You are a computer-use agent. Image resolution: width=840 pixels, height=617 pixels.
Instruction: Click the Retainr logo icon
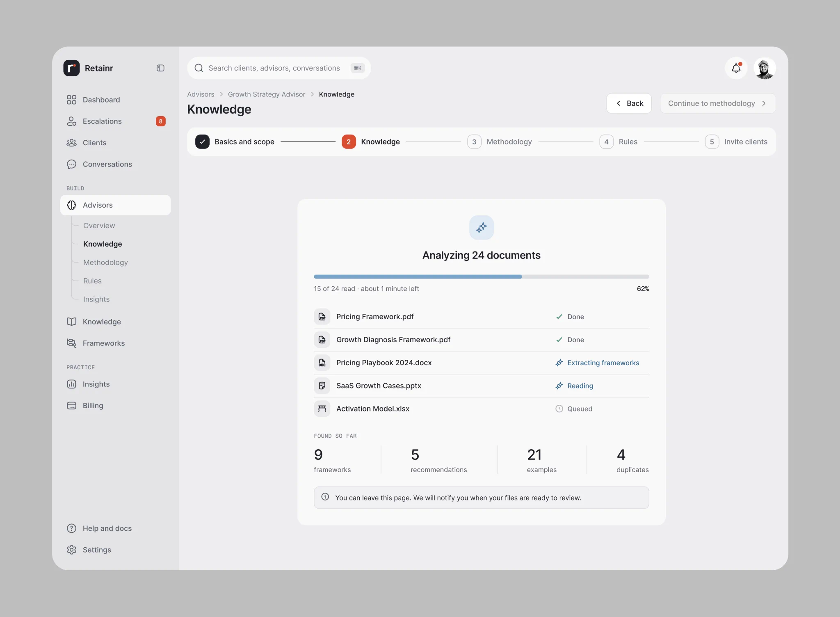point(71,68)
